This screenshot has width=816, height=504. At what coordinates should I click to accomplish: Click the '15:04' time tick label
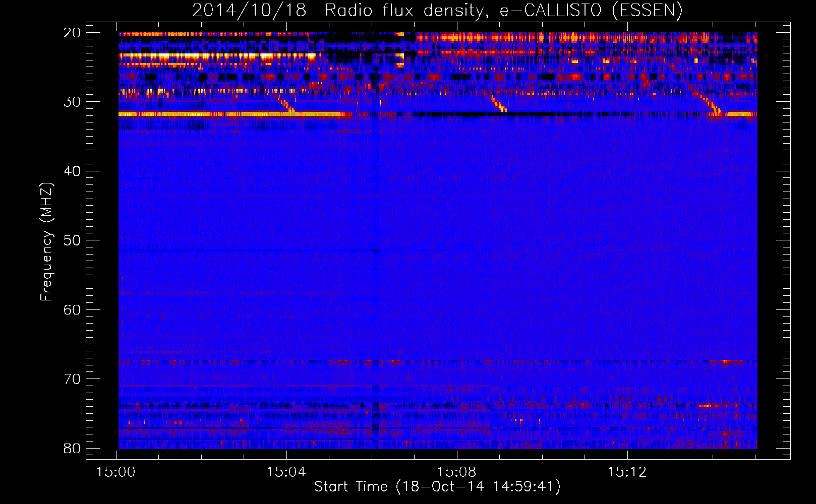point(286,472)
